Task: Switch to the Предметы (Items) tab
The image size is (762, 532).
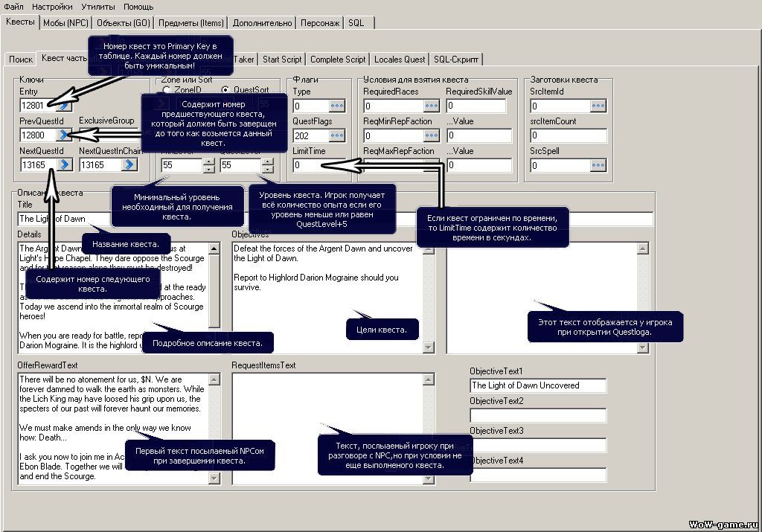Action: coord(191,23)
